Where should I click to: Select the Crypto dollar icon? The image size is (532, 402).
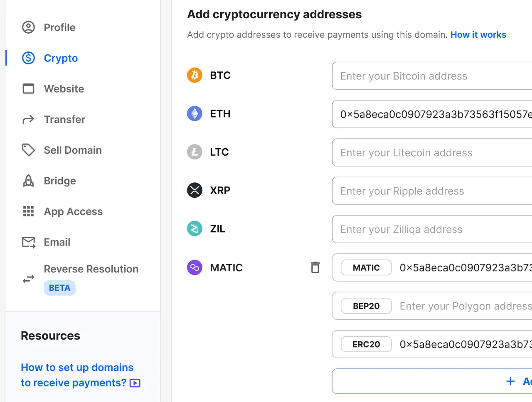[28, 58]
